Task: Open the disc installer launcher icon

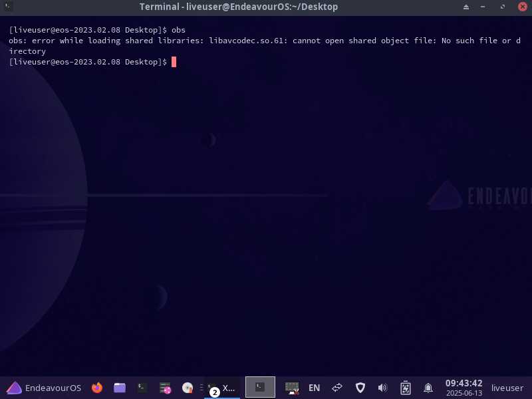Action: coord(188,388)
